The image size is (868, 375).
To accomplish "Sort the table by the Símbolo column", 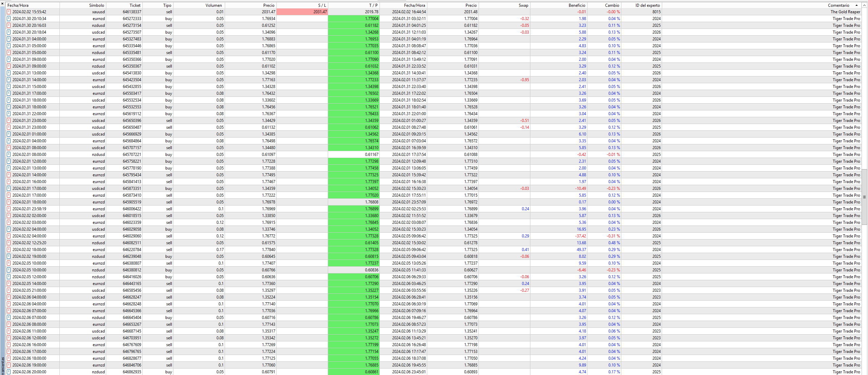I will pyautogui.click(x=96, y=5).
